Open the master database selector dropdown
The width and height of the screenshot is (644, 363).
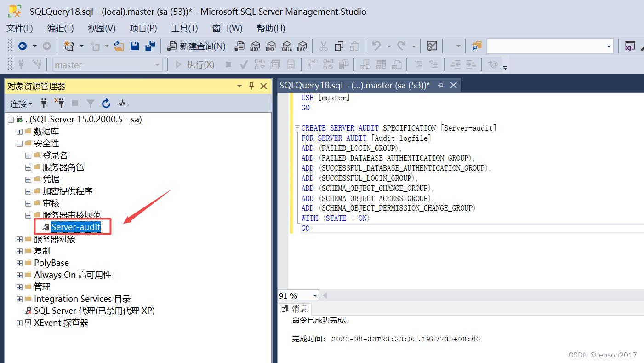[158, 65]
